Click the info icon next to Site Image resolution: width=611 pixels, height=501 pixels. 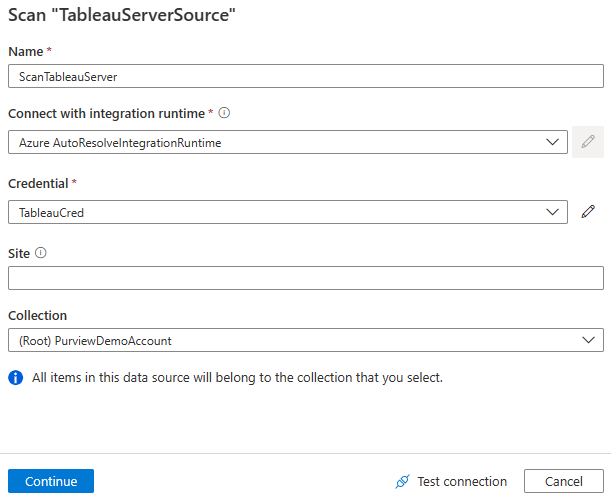coord(41,252)
